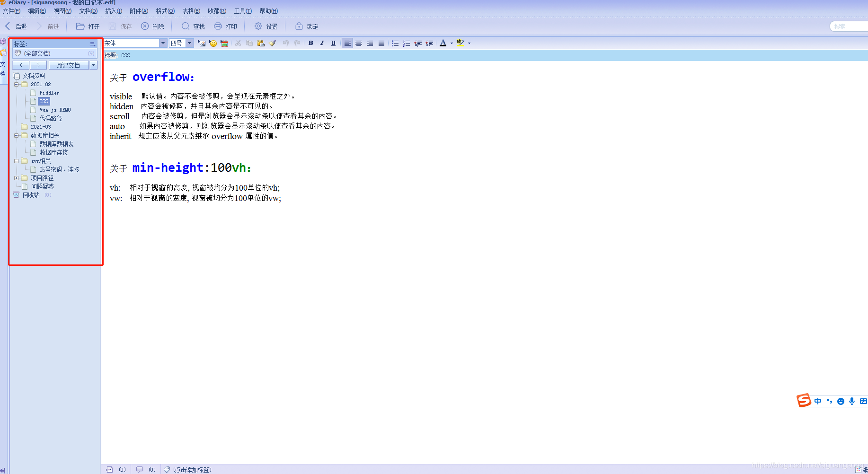Open the Fiddler document

point(49,93)
